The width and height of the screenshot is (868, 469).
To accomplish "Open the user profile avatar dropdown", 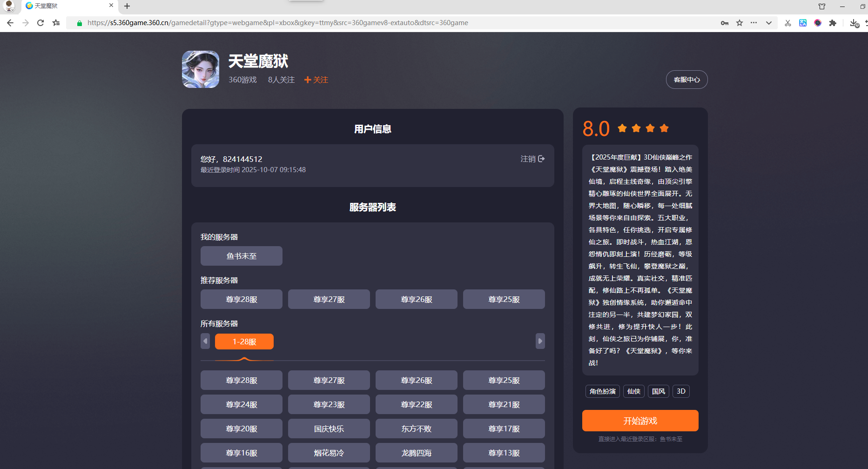I will click(x=9, y=6).
